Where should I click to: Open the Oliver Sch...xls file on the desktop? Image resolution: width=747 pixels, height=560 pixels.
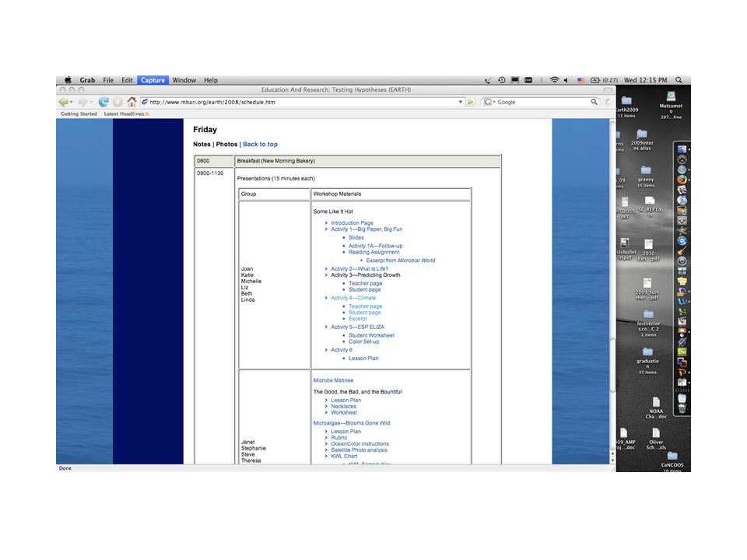pyautogui.click(x=656, y=439)
